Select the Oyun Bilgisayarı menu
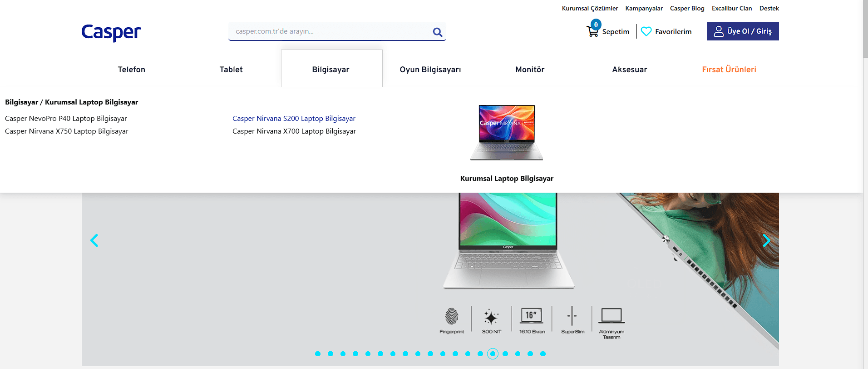868x369 pixels. point(430,70)
